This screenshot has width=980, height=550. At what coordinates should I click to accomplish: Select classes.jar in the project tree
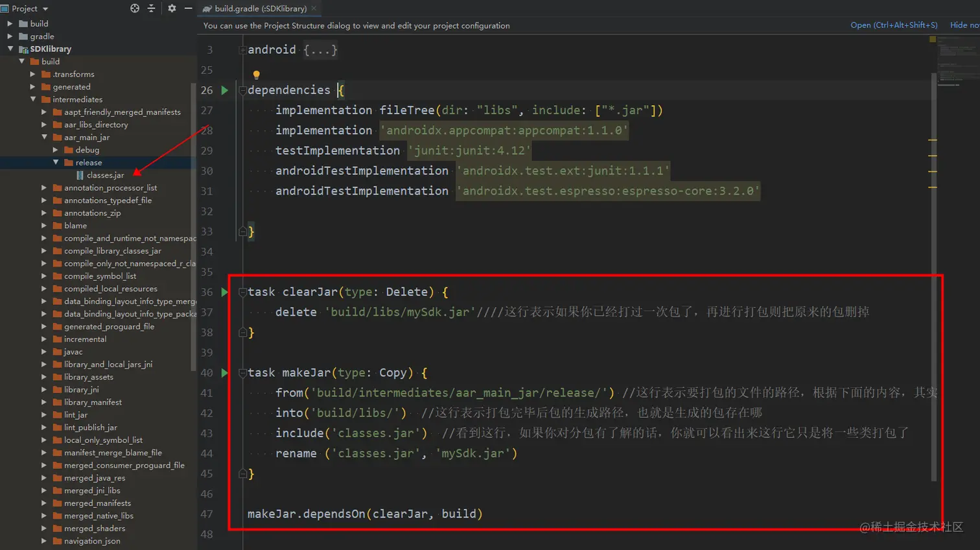[x=105, y=175]
